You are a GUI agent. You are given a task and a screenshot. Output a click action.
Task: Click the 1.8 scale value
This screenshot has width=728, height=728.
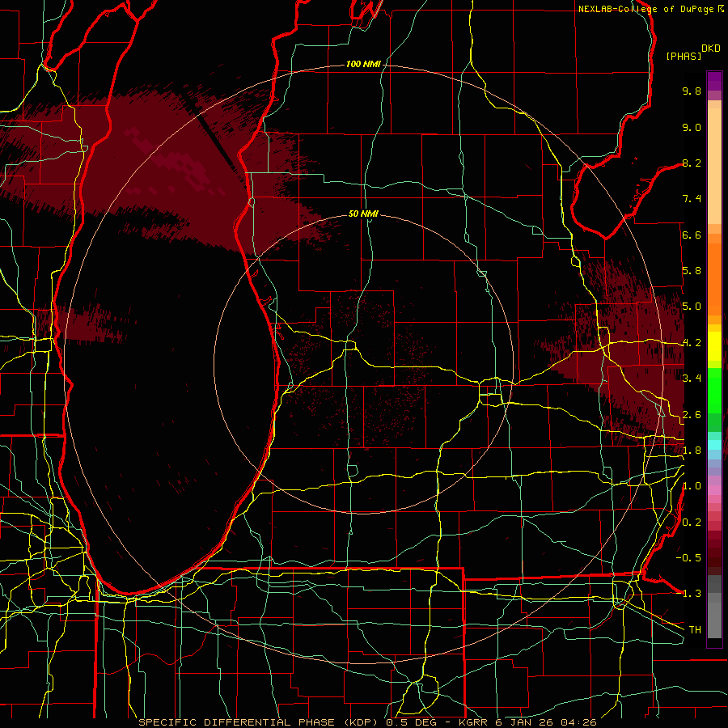coord(692,451)
